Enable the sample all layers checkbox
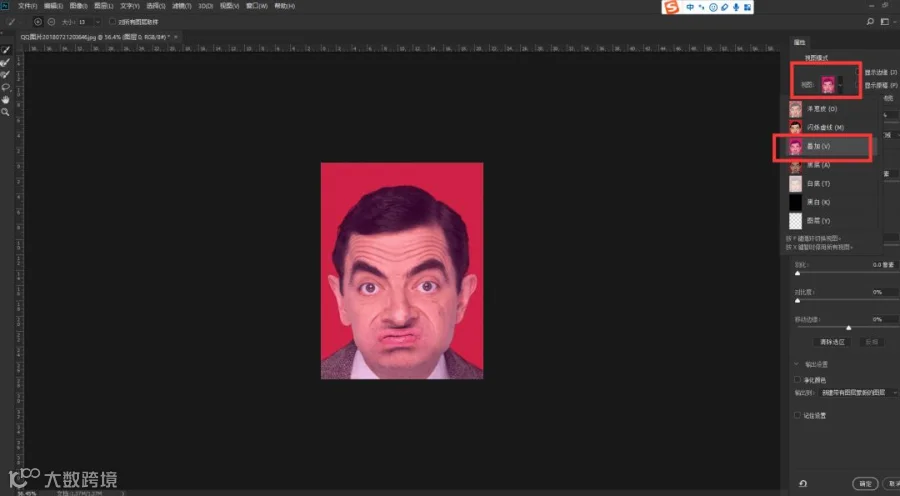Screen dimensions: 900x496 (x=112, y=22)
